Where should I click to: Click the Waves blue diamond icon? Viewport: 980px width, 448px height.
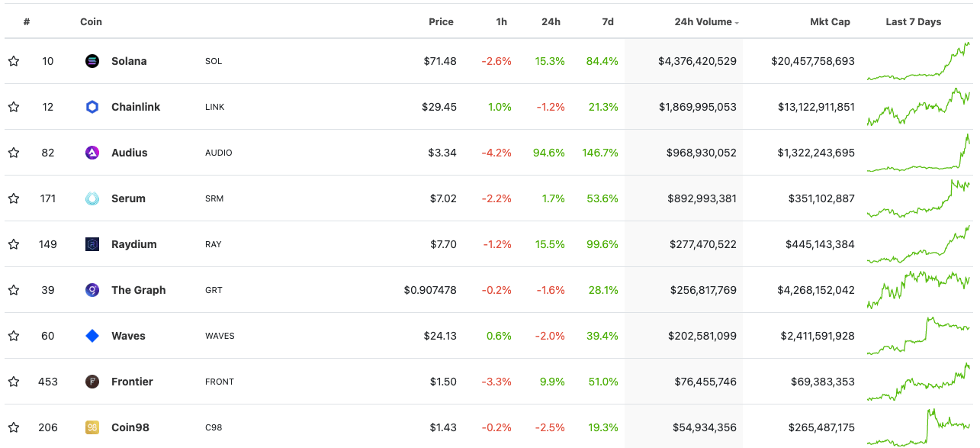(92, 336)
